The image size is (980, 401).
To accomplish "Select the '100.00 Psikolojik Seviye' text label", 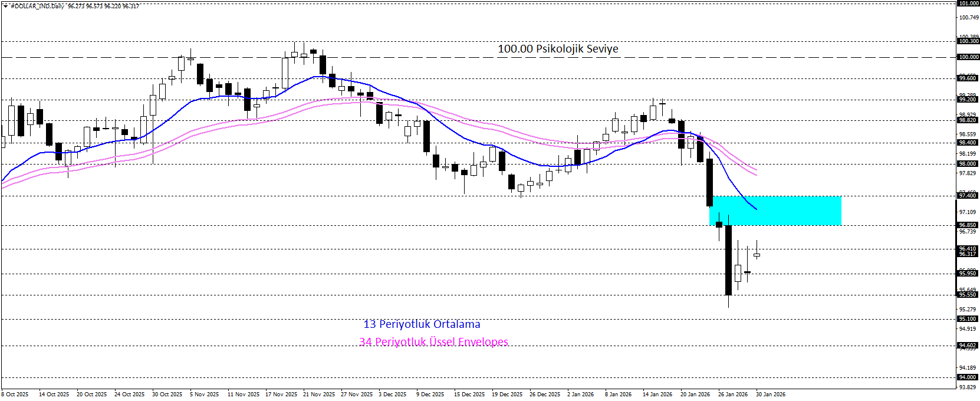I will pyautogui.click(x=558, y=49).
